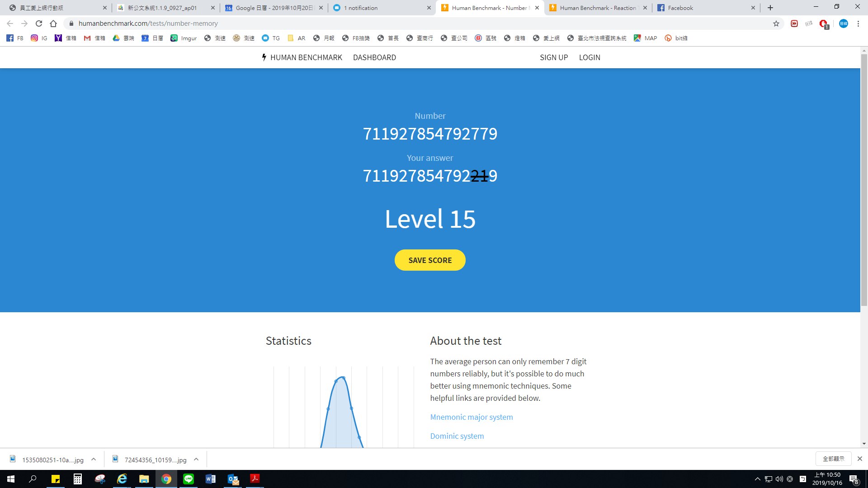Screen dimensions: 868x488
Task: Expand options for the 72454356_10159 download
Action: coord(196,460)
